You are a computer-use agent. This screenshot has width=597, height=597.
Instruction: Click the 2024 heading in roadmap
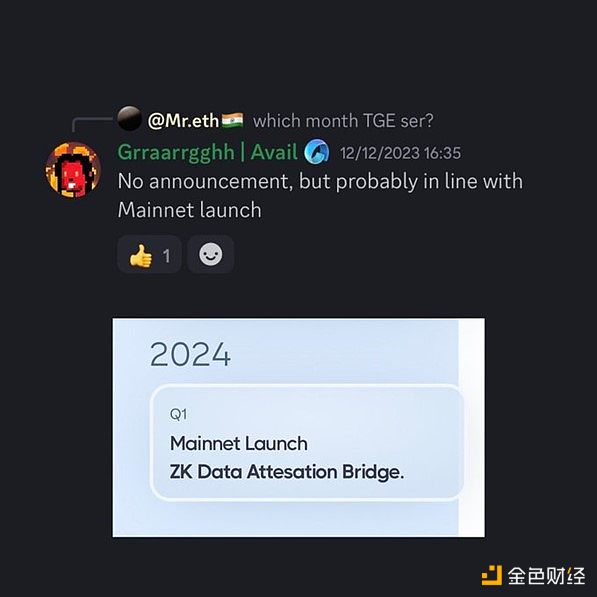190,354
